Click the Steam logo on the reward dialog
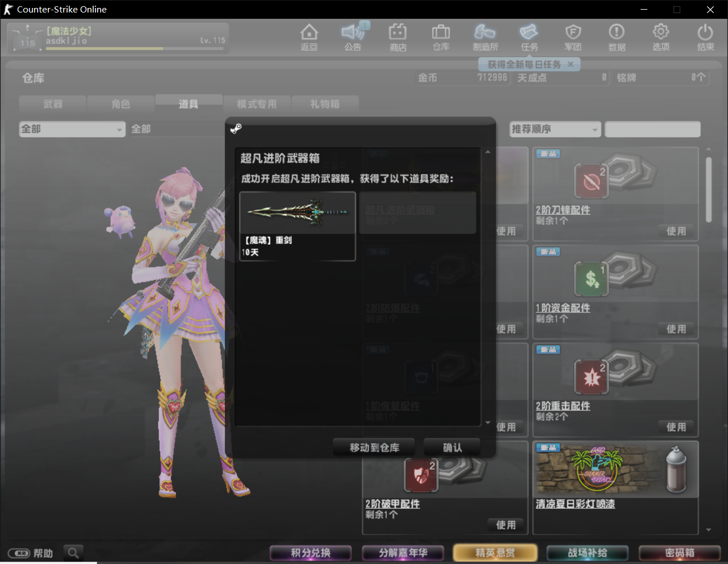Image resolution: width=728 pixels, height=564 pixels. point(236,129)
